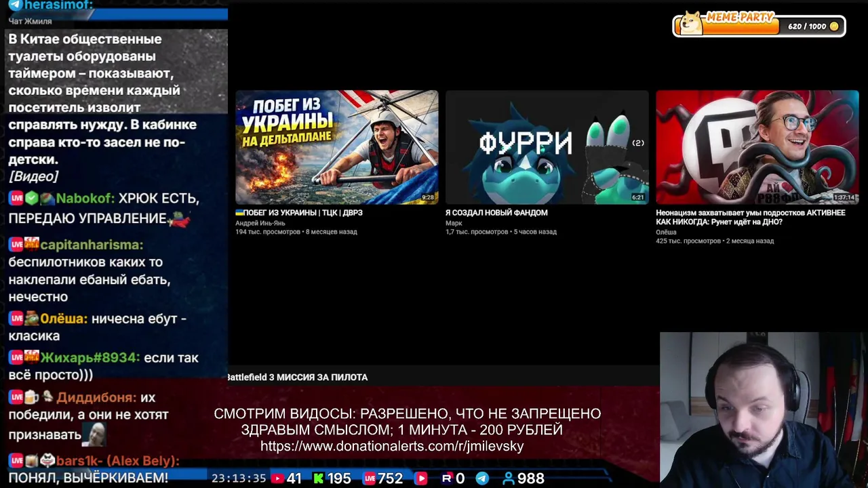Click the fire badge beside capitanharisma
Image resolution: width=868 pixels, height=488 pixels.
coord(31,245)
